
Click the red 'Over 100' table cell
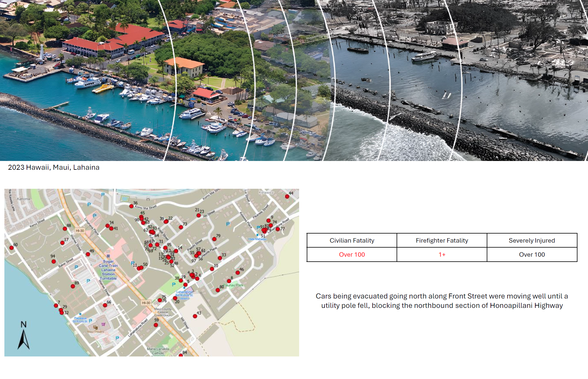click(x=352, y=255)
